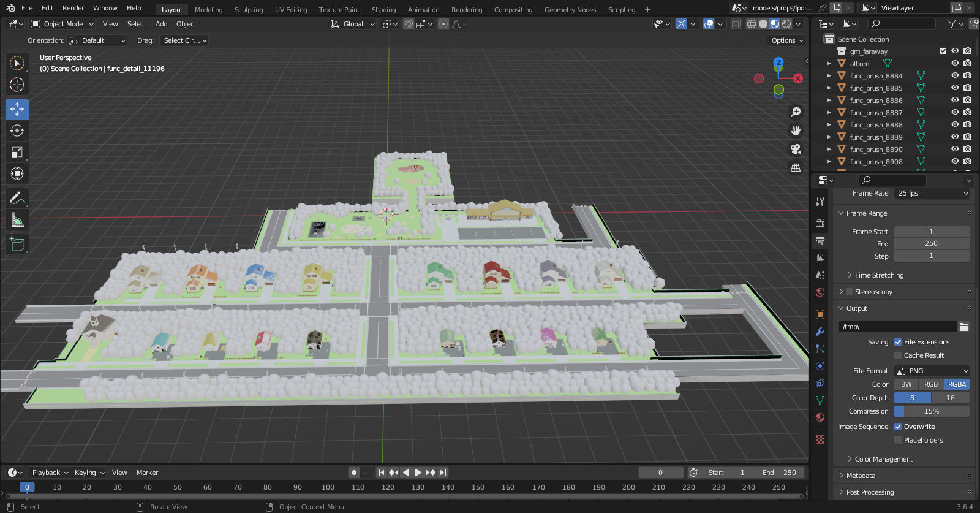This screenshot has height=513, width=980.
Task: Enable Placeholders checkbox
Action: tap(898, 440)
